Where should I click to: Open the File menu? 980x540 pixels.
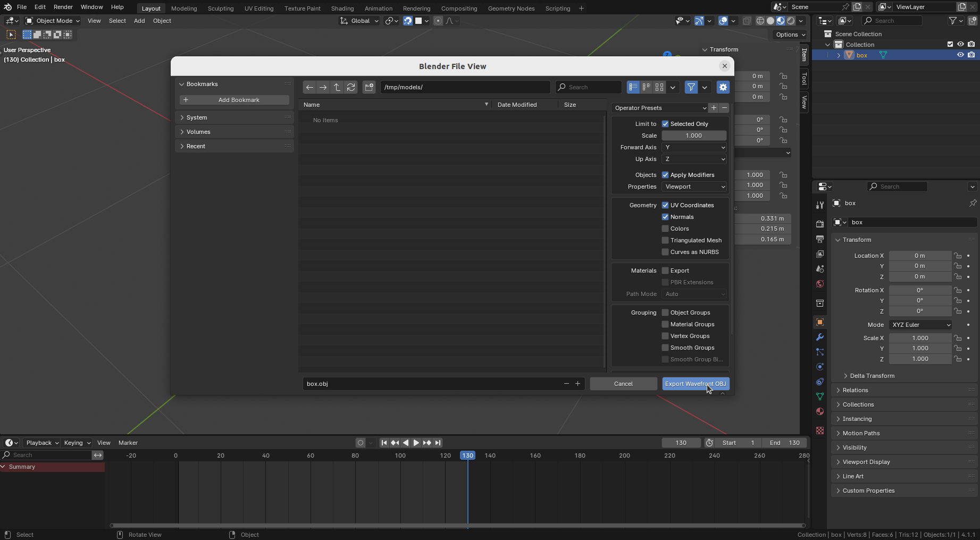[x=22, y=7]
